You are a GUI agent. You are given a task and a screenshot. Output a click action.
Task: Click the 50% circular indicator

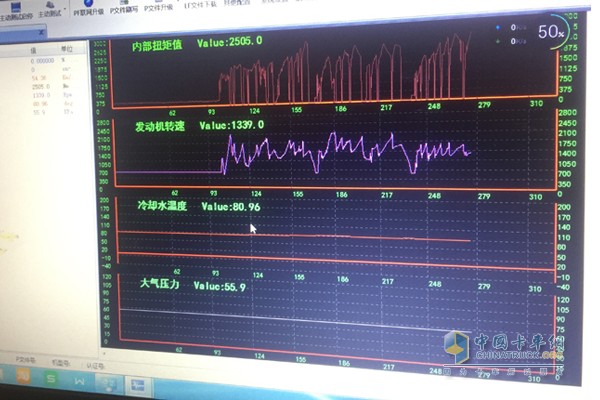tap(551, 31)
